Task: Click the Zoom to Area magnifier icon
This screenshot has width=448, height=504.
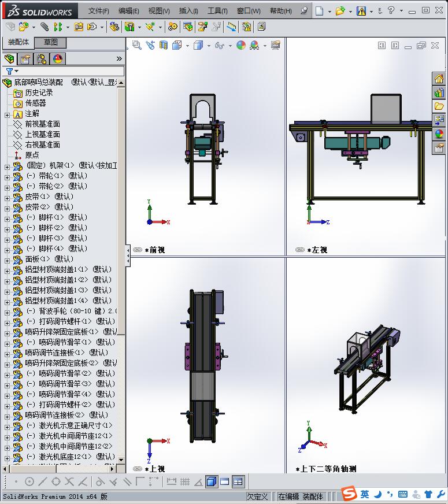Action: tap(137, 45)
